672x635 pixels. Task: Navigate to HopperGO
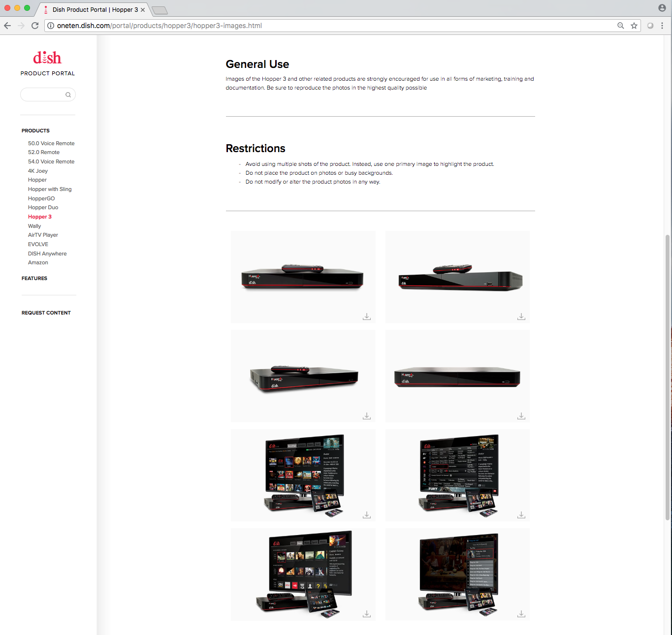point(41,198)
